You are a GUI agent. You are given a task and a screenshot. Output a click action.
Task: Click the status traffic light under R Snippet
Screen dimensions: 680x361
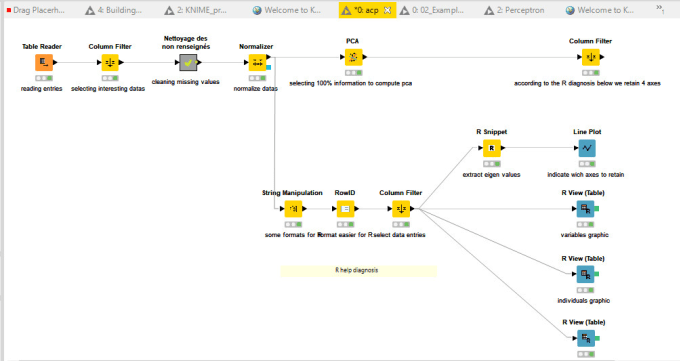491,164
